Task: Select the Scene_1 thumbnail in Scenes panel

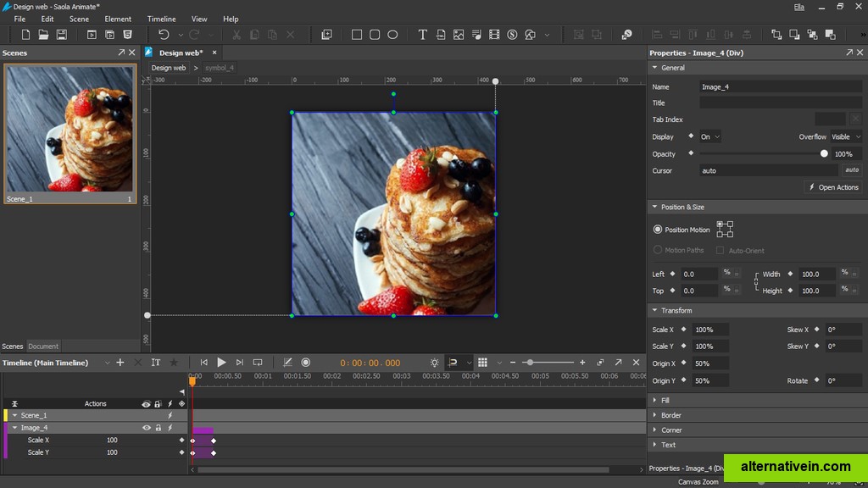Action: [x=70, y=130]
